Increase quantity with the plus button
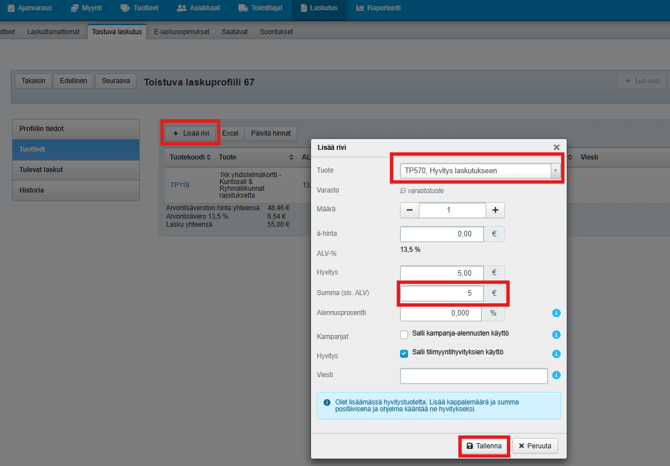 coord(495,210)
